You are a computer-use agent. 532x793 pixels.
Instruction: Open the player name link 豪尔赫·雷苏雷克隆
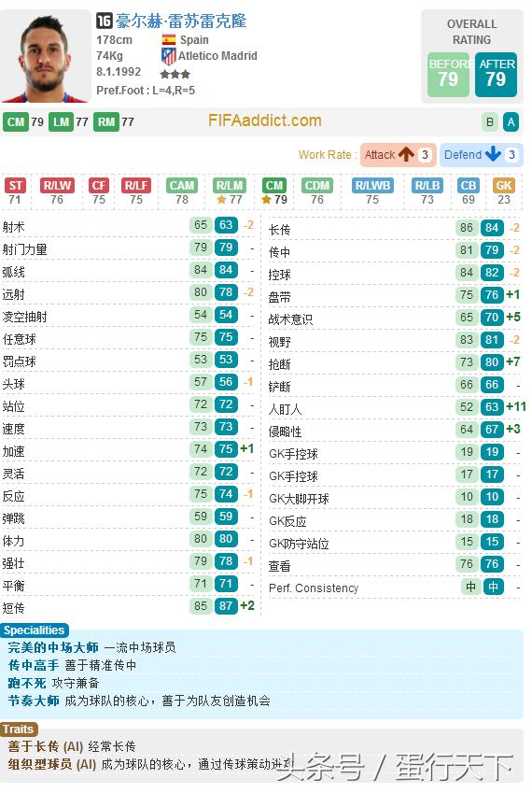point(181,21)
